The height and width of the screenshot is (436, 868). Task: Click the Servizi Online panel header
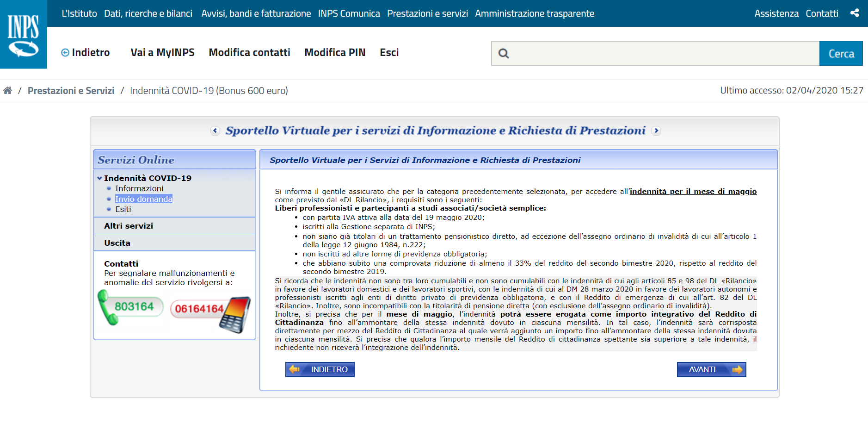tap(174, 160)
